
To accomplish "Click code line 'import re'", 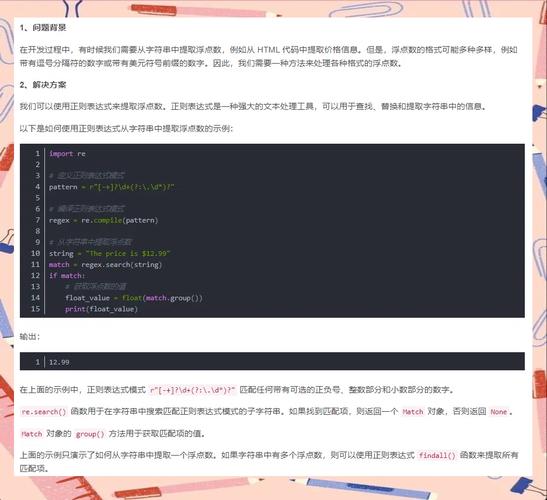I will tap(67, 154).
